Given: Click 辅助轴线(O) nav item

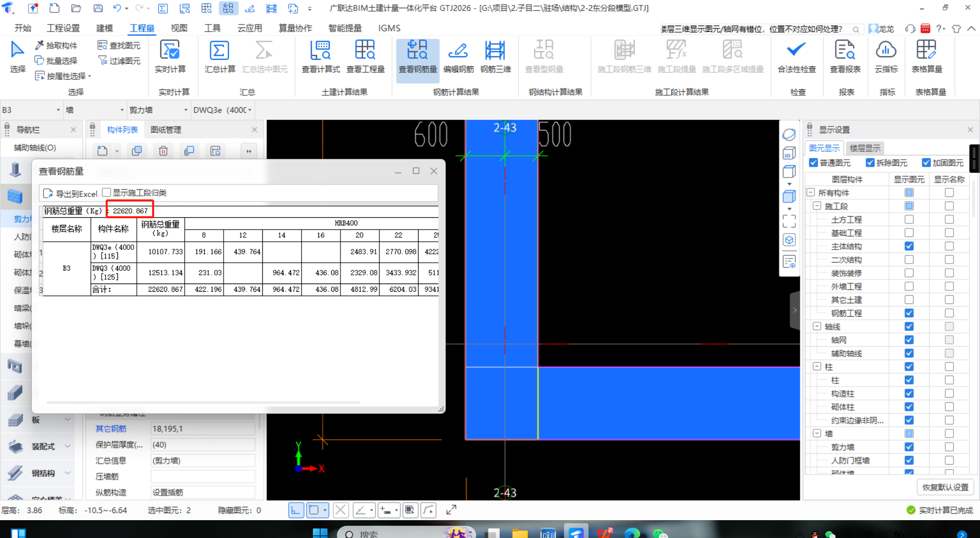Looking at the screenshot, I should tap(35, 148).
